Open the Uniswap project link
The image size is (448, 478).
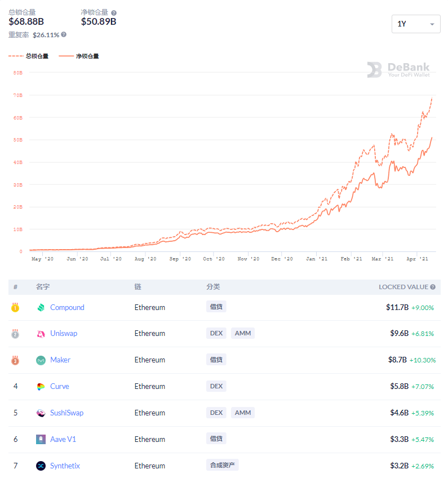[x=64, y=334]
